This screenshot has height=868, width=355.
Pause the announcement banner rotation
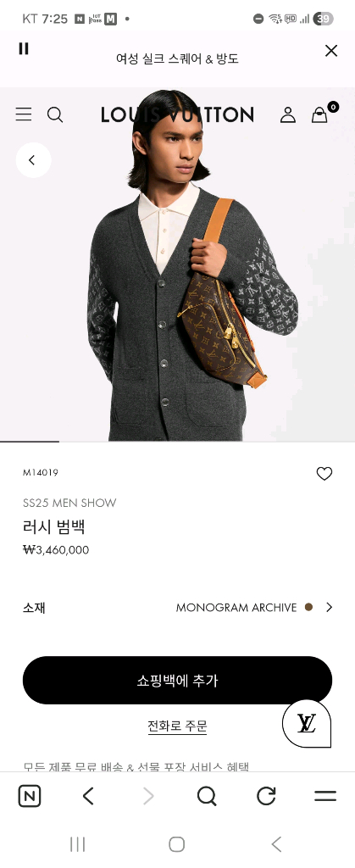[x=23, y=48]
